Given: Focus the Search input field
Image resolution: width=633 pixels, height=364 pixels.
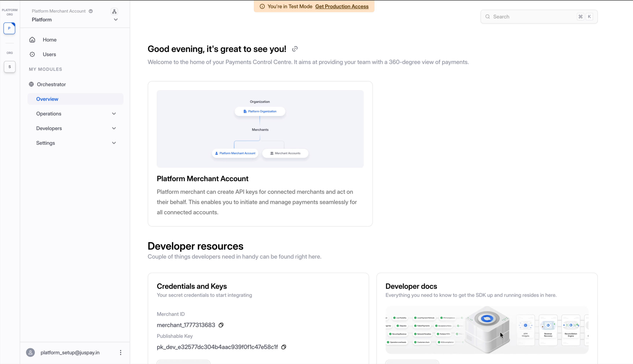Looking at the screenshot, I should (x=539, y=17).
